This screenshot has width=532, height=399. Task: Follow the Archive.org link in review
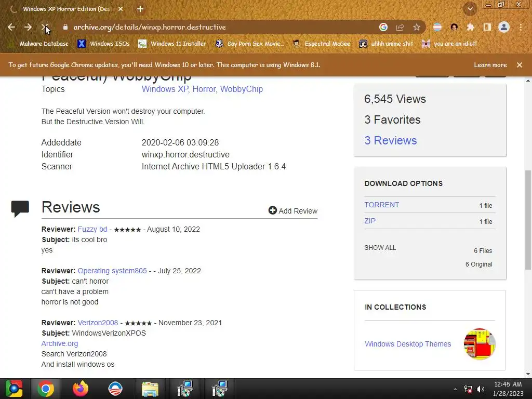coord(60,344)
